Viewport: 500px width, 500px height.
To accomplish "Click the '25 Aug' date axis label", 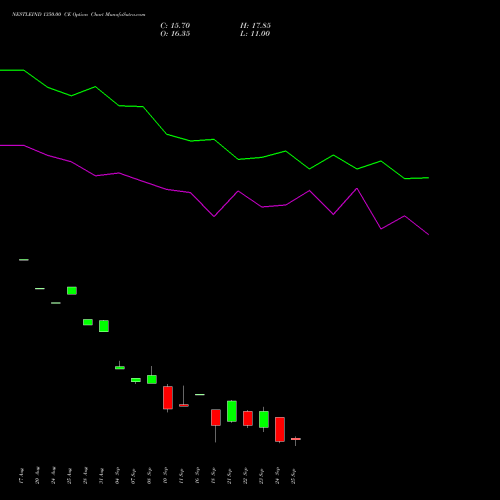I will tap(70, 476).
